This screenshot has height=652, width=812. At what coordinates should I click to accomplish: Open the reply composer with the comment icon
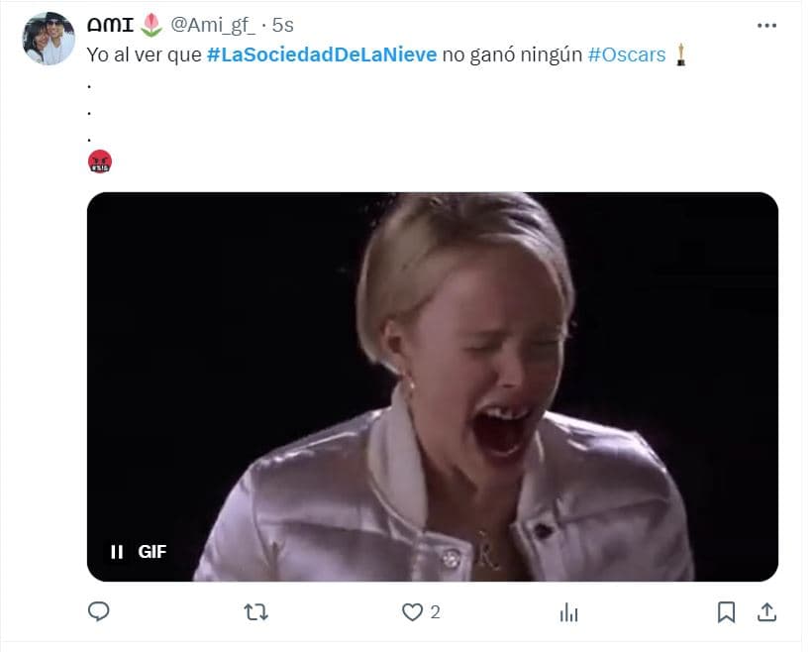pos(98,612)
